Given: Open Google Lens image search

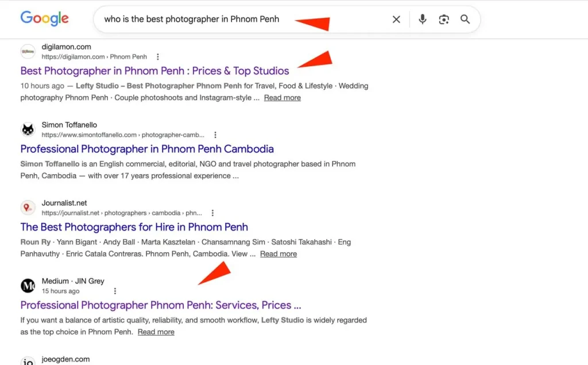Looking at the screenshot, I should [x=444, y=19].
